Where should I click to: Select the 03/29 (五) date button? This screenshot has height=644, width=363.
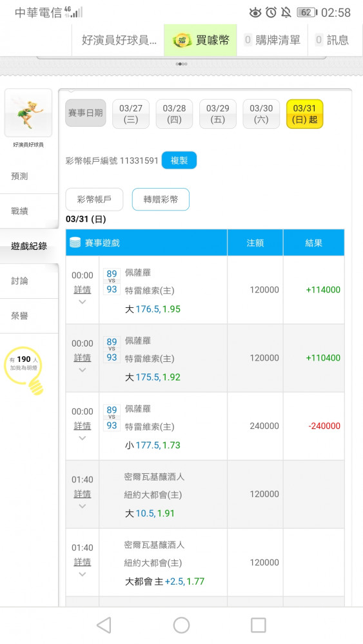(217, 114)
